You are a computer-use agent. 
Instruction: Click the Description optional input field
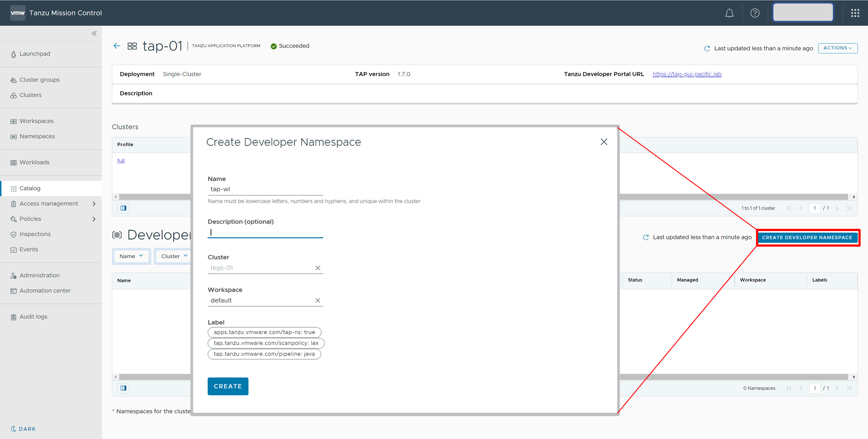tap(265, 233)
